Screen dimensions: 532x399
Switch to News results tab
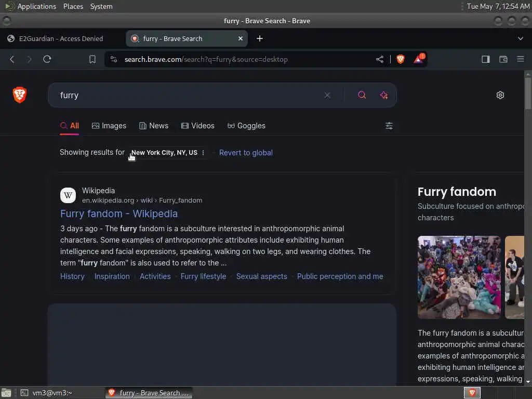(x=154, y=126)
